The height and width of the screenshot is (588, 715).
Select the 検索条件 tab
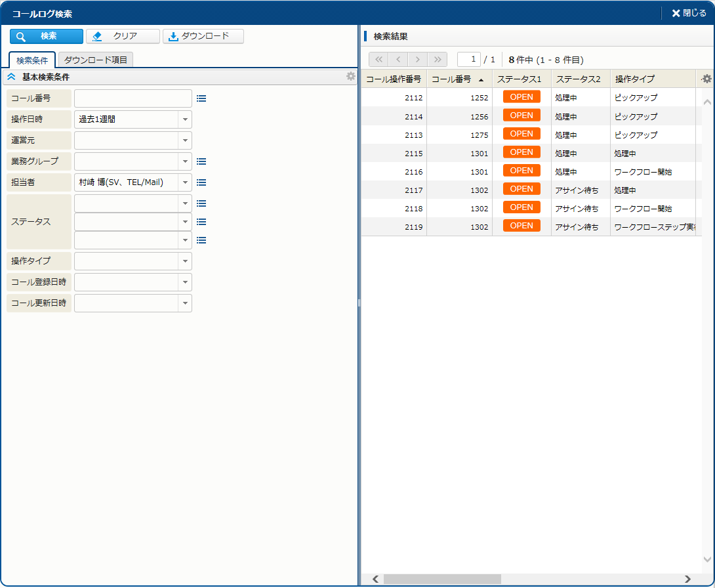click(x=32, y=60)
